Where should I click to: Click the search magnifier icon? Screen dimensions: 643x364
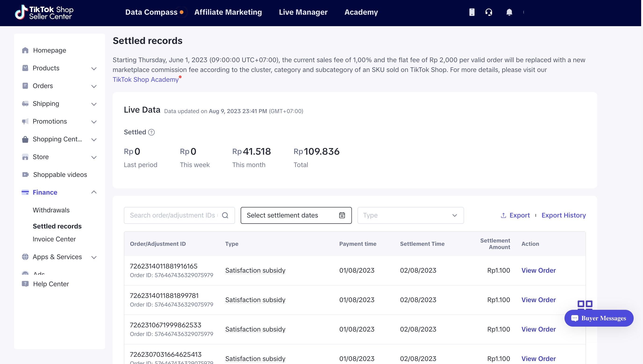225,215
